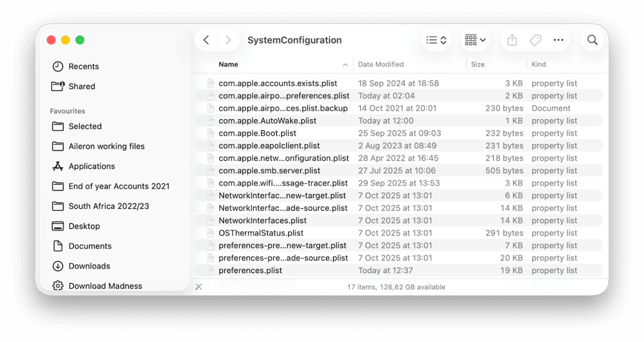Screen dimensions: 644x342
Task: Click the Back navigation arrow
Action: [207, 40]
